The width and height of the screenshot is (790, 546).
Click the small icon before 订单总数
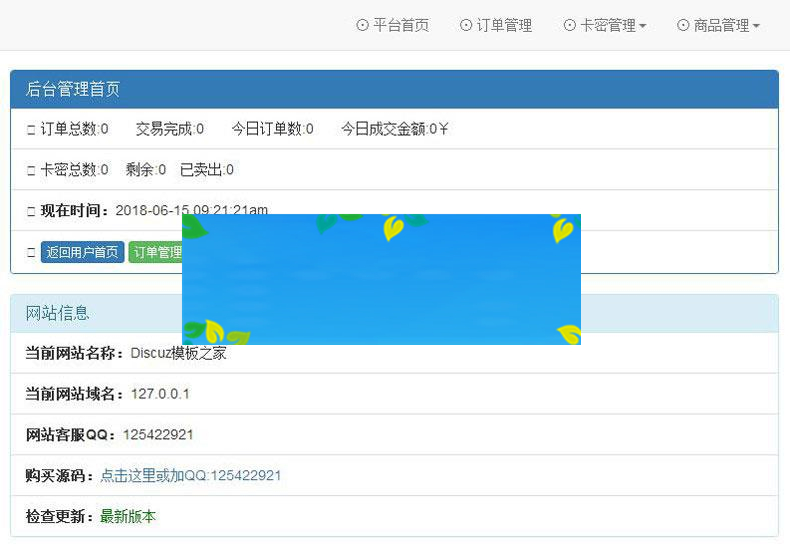pyautogui.click(x=31, y=130)
